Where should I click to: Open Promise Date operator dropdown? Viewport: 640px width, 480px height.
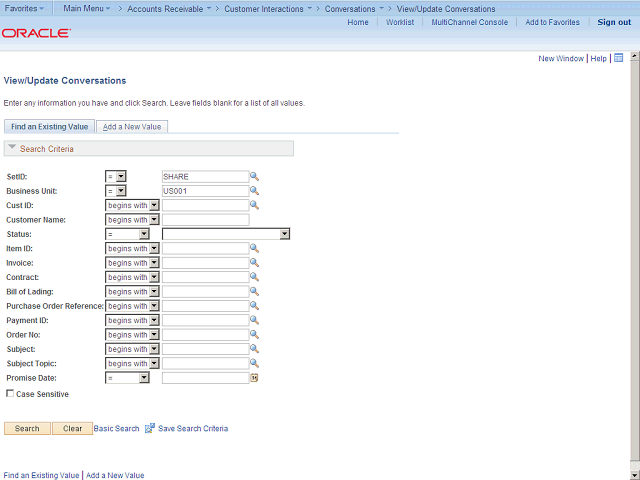(x=127, y=378)
